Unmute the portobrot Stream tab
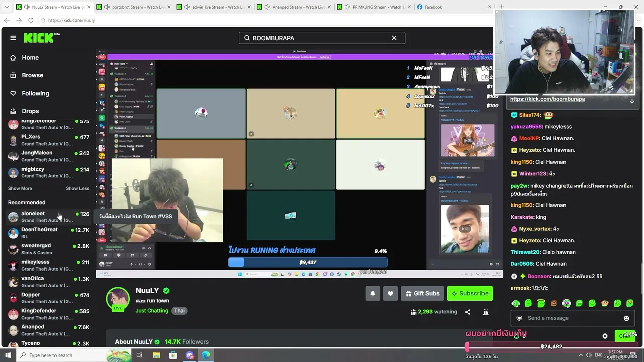Image resolution: width=644 pixels, height=362 pixels. pos(107,7)
